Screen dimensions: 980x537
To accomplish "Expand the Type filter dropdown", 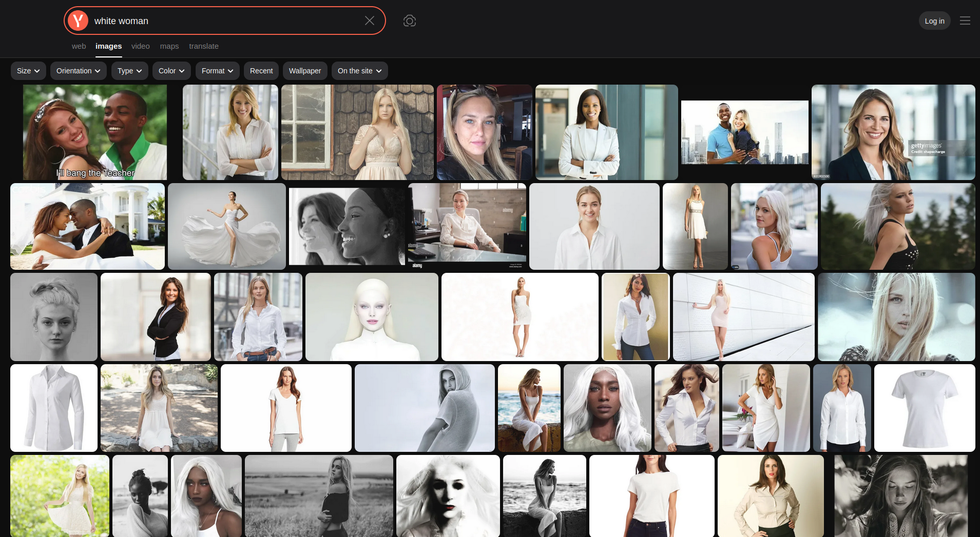I will pyautogui.click(x=130, y=71).
